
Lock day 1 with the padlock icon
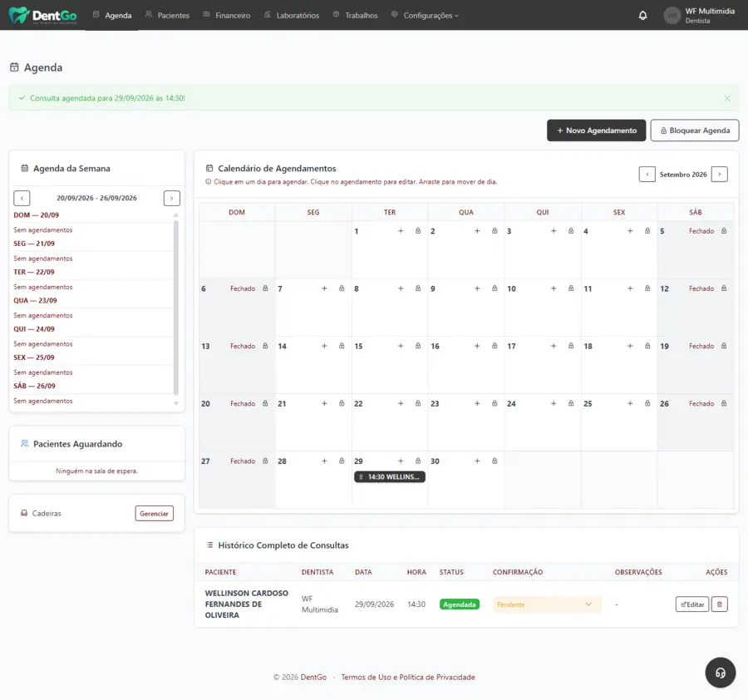tap(418, 231)
